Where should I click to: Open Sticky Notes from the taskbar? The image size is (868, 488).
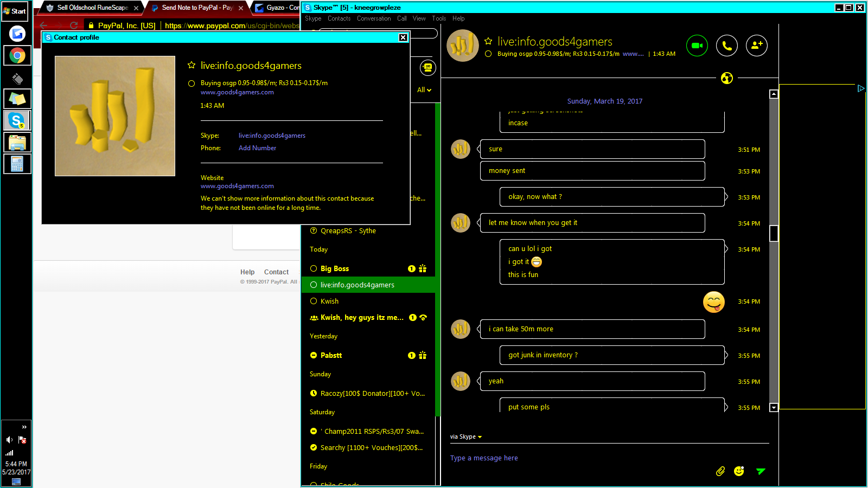point(17,99)
